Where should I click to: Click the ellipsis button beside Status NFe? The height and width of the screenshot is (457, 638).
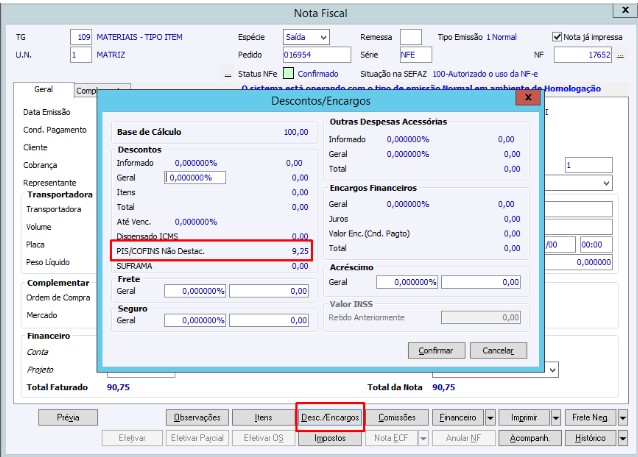click(x=228, y=74)
